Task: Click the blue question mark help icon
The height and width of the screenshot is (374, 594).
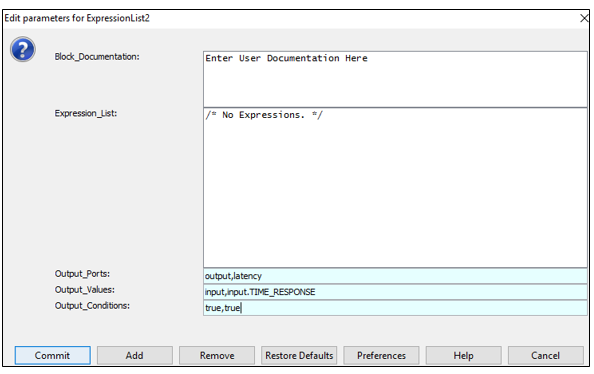Action: [23, 49]
